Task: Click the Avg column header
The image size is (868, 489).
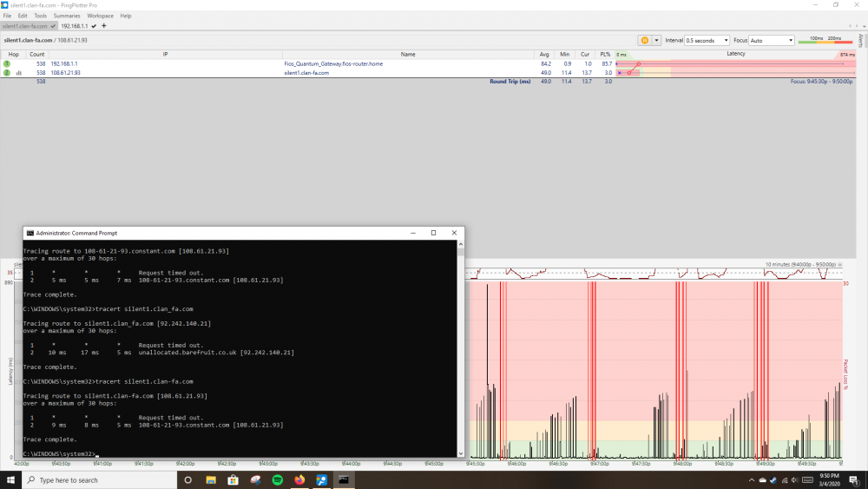Action: click(x=544, y=54)
